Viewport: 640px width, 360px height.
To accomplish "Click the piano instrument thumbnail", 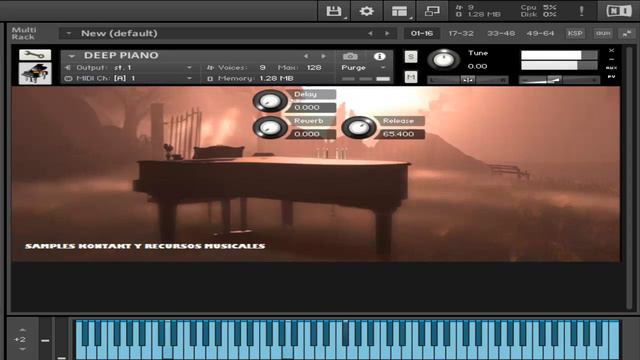I will tap(35, 73).
